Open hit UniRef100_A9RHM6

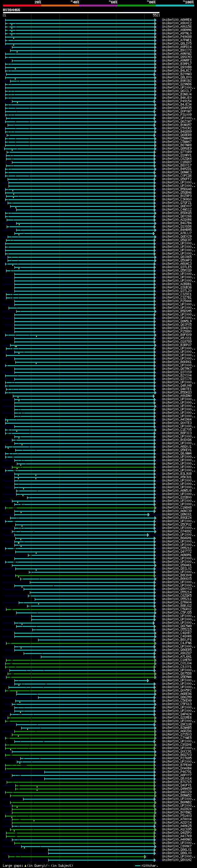click(177, 30)
